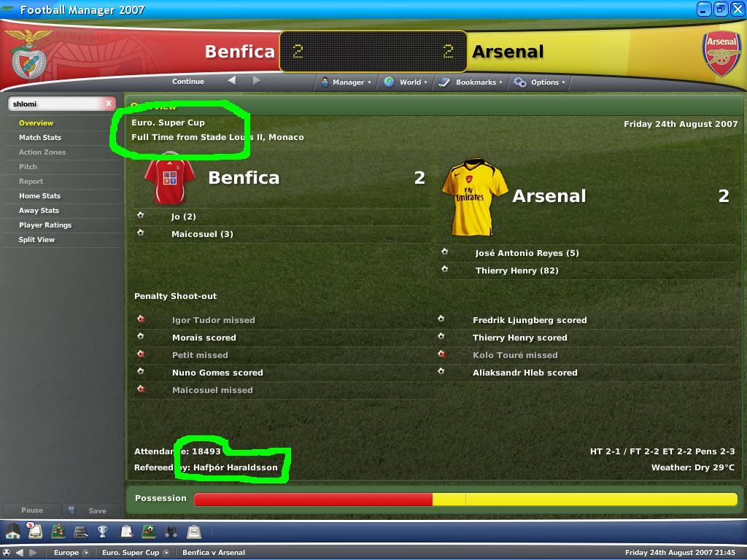This screenshot has width=747, height=560.
Task: Click the trophy competitions icon
Action: (x=103, y=532)
